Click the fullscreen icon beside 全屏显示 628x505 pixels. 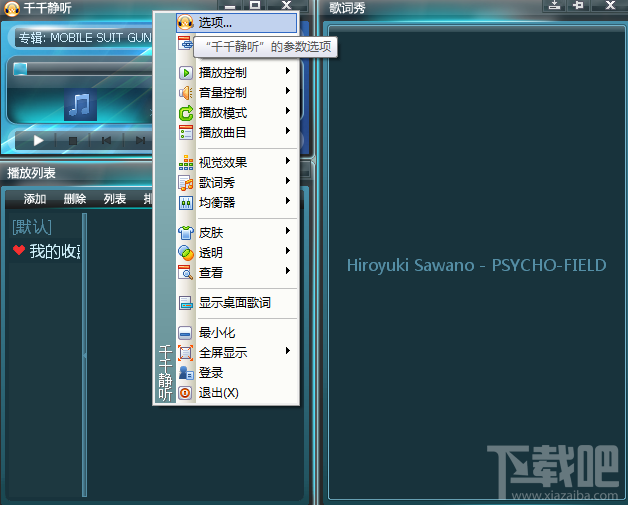point(185,353)
